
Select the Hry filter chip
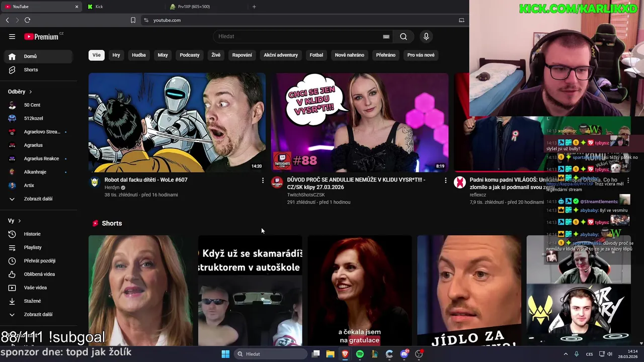[116, 55]
